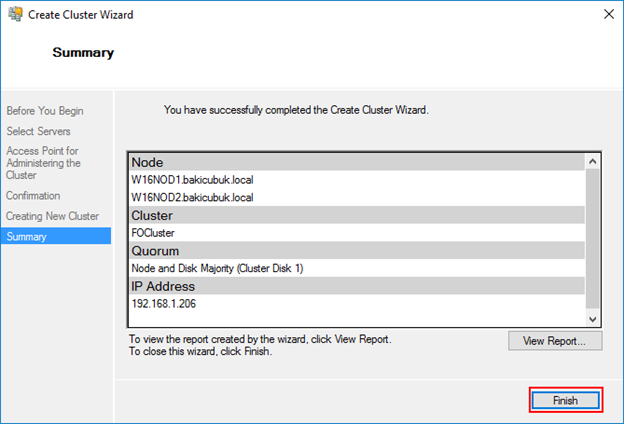Click the summary list vertical scrollbar thumb

pos(593,238)
